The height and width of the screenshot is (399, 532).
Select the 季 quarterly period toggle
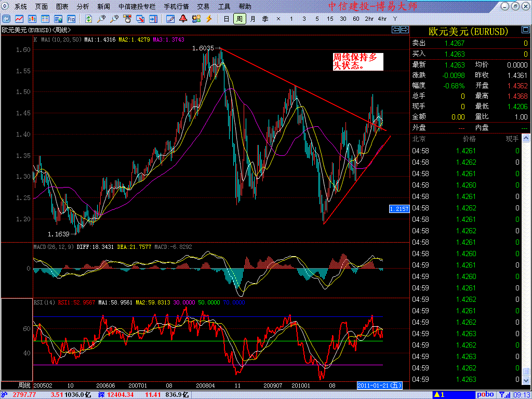click(265, 19)
